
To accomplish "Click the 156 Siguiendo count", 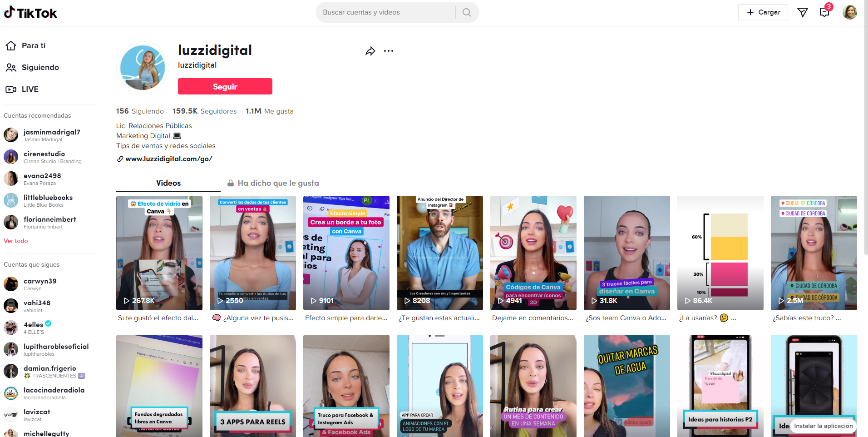I will 140,111.
